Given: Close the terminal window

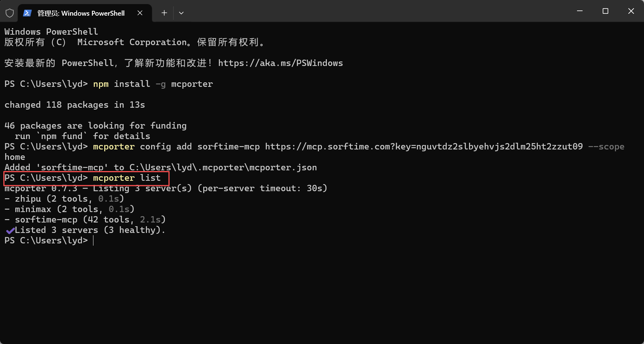Looking at the screenshot, I should [x=631, y=11].
